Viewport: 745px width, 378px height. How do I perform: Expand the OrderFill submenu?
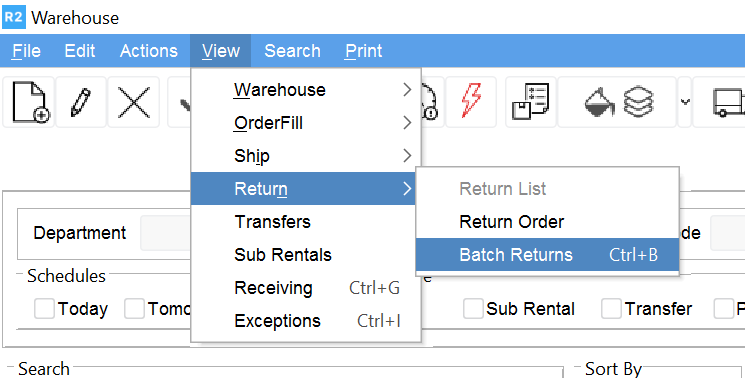[306, 123]
